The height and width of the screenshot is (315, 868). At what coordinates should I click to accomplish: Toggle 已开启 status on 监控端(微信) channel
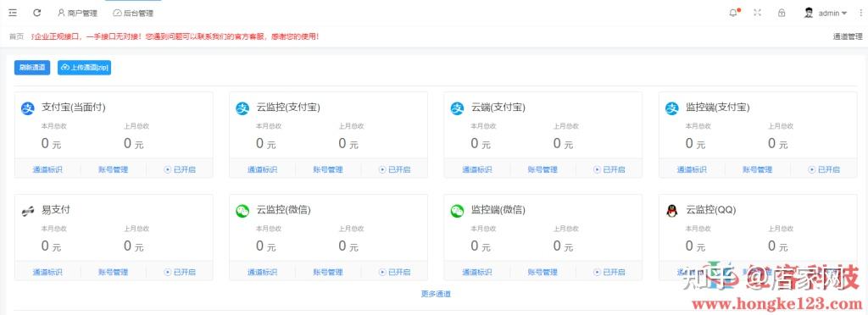tap(609, 272)
